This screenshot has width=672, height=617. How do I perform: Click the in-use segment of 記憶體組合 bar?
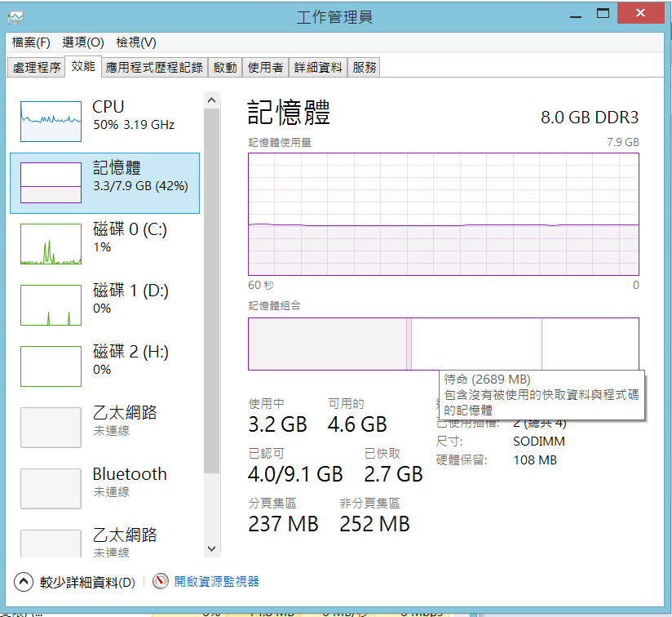[326, 344]
